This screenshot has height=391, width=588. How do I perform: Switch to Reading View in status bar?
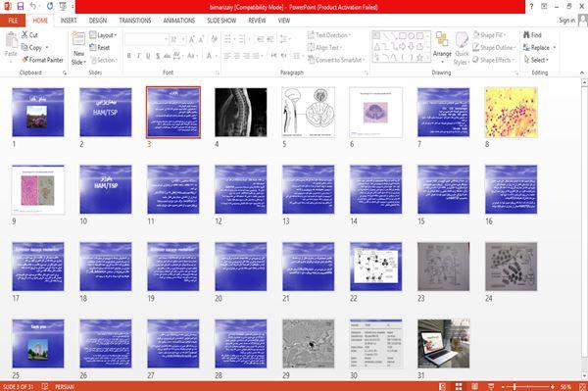474,386
